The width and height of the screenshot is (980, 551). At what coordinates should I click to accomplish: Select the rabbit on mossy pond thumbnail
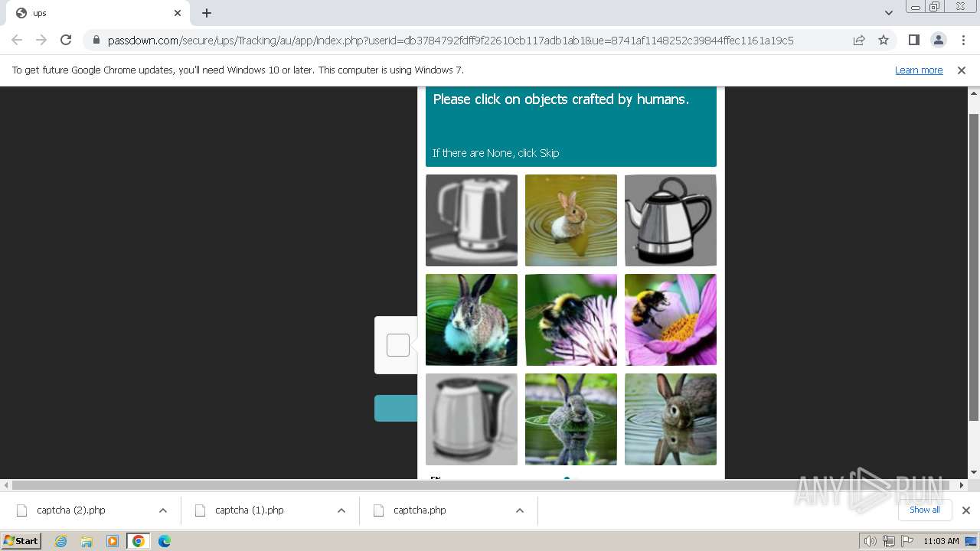tap(571, 419)
